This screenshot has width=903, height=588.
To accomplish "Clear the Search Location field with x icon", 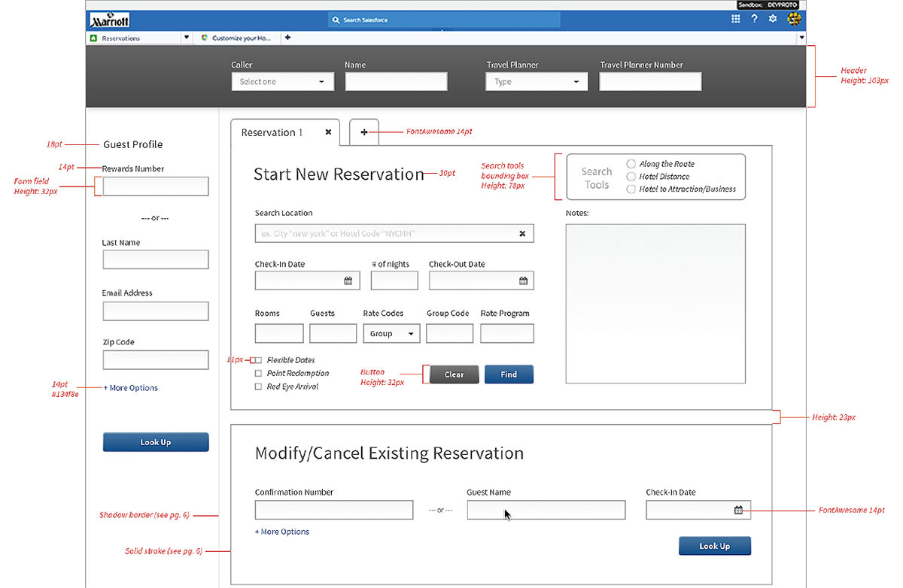I will point(522,233).
